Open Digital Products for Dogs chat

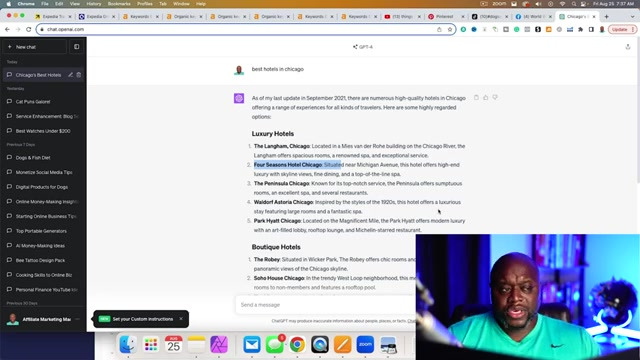43,187
